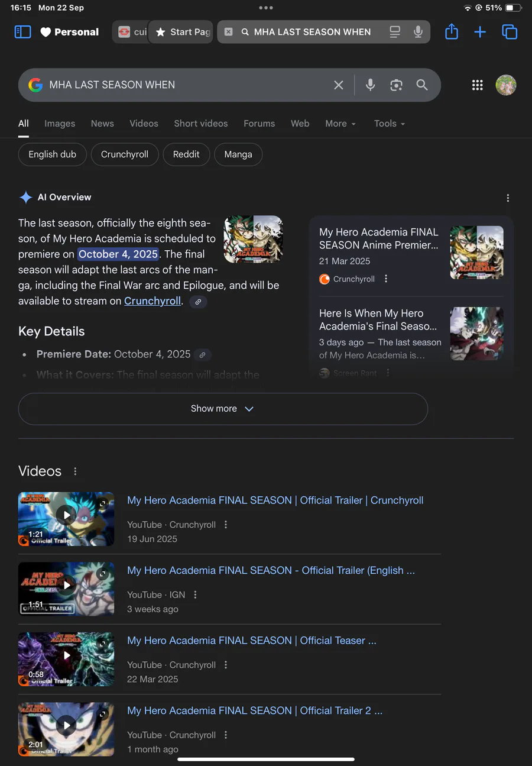Open the 'Official Teaser' video link
Screen dimensions: 532x766
click(x=252, y=641)
